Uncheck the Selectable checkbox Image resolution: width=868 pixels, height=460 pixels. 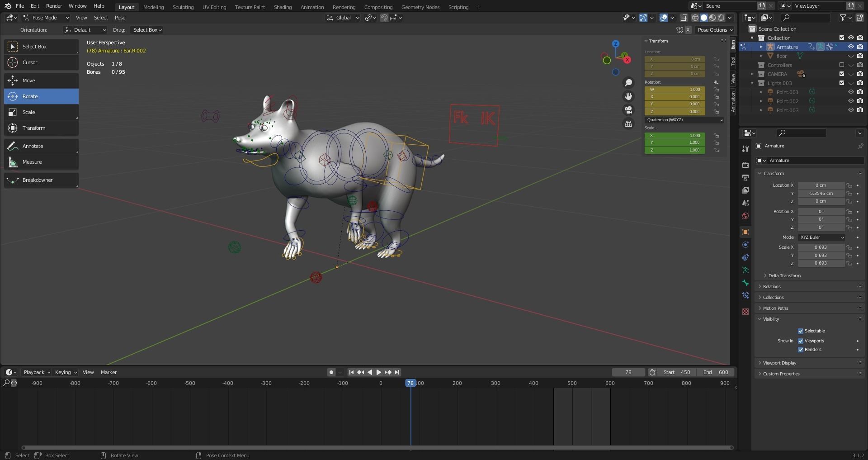[801, 331]
